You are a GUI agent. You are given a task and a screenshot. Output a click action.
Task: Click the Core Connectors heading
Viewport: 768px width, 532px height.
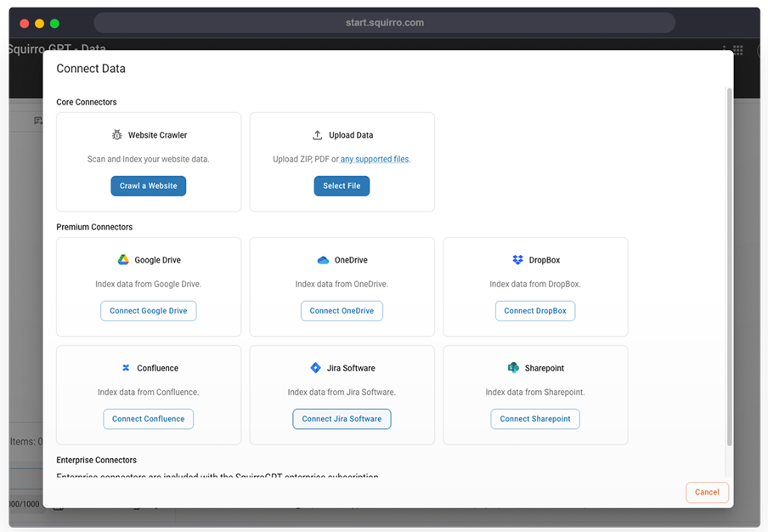pyautogui.click(x=87, y=102)
